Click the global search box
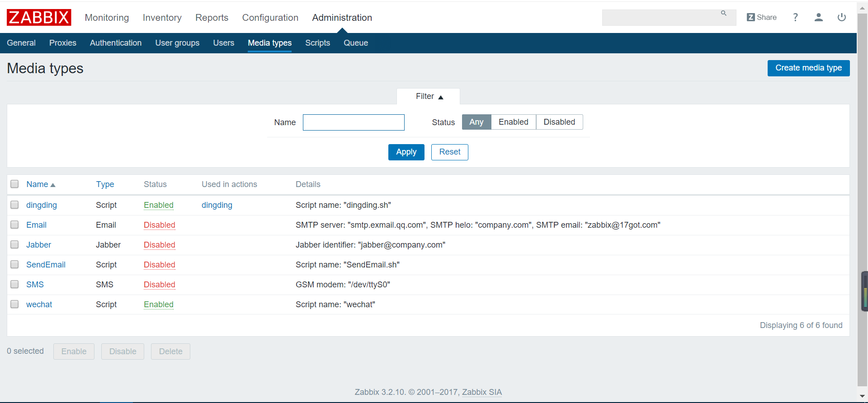 coord(669,18)
